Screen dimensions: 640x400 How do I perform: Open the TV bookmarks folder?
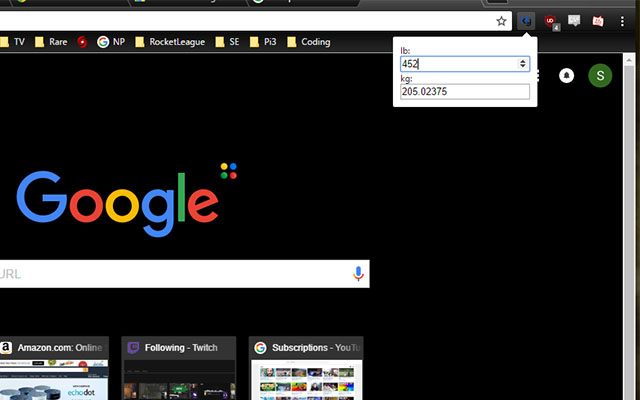13,42
